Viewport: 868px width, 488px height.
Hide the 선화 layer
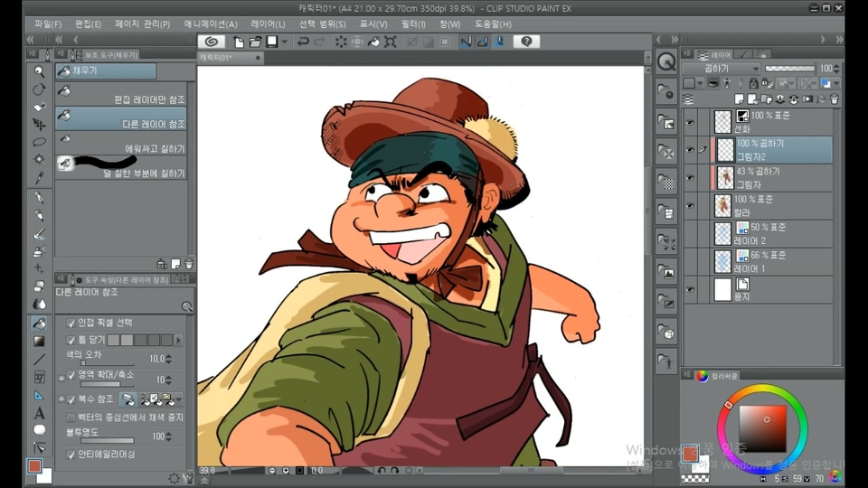coord(690,122)
